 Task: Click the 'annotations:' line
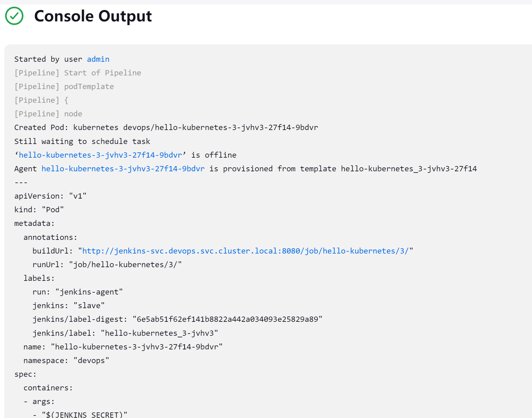tap(50, 237)
